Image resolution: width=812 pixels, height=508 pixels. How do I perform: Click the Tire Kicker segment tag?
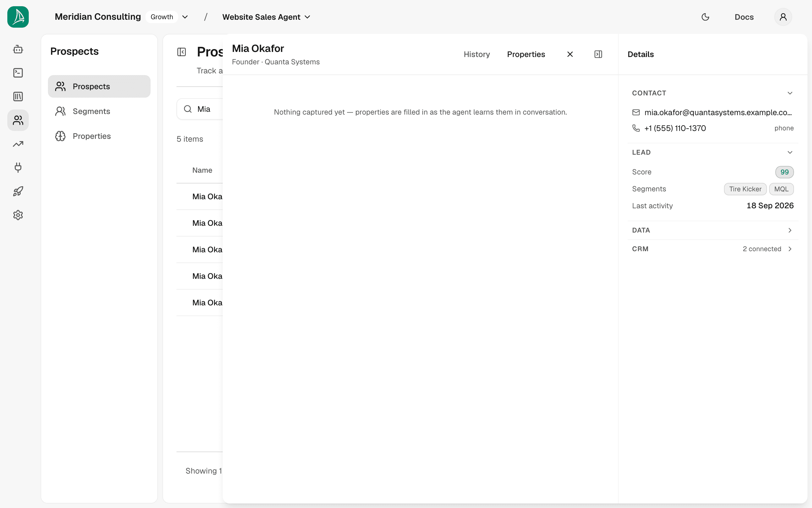(x=745, y=189)
